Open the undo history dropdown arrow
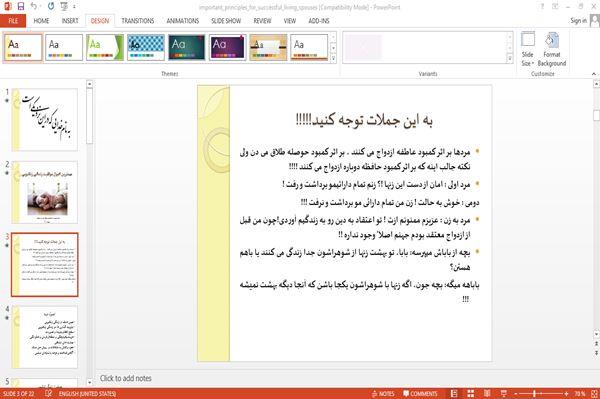600x399 pixels. [x=41, y=7]
